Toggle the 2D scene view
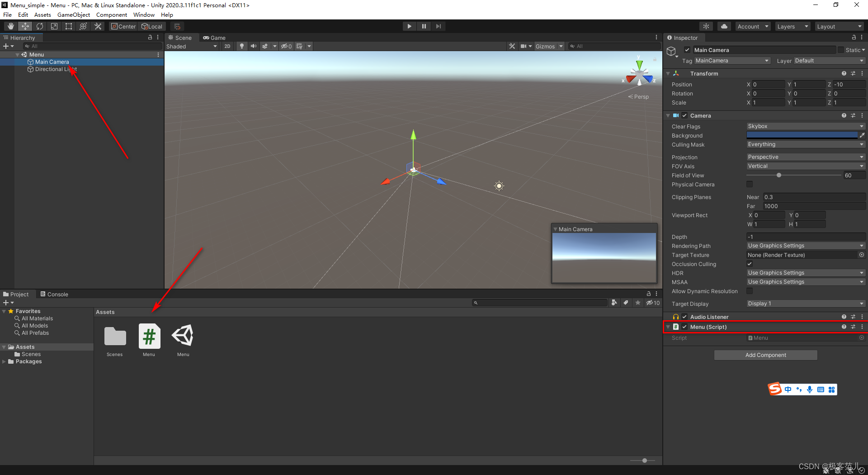Image resolution: width=868 pixels, height=475 pixels. (x=227, y=46)
